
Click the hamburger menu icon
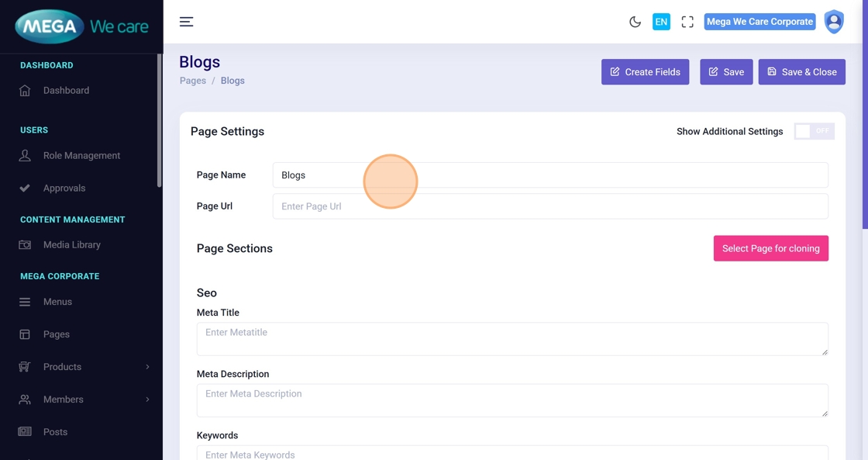tap(186, 22)
